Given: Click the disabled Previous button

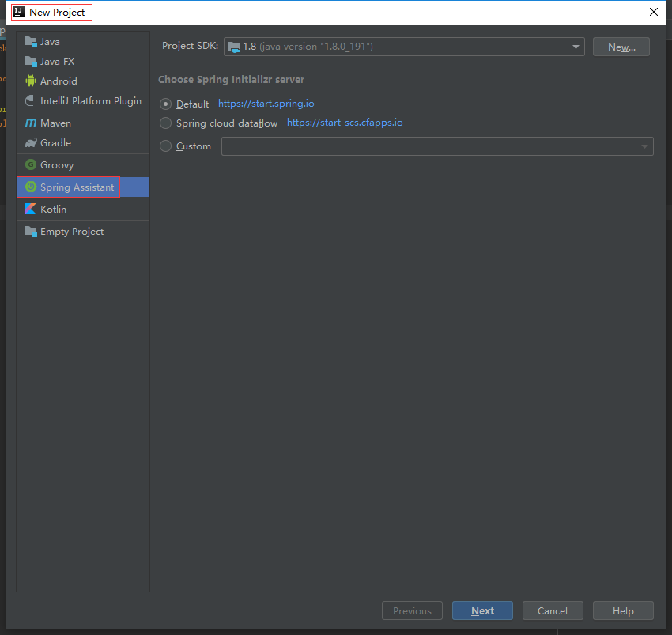Looking at the screenshot, I should point(412,610).
